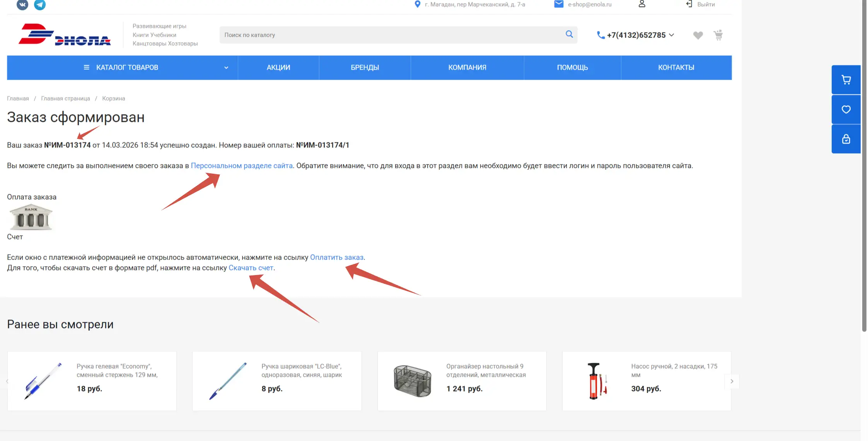Expand the phone number dropdown arrow
This screenshot has height=441, width=868.
[x=672, y=35]
